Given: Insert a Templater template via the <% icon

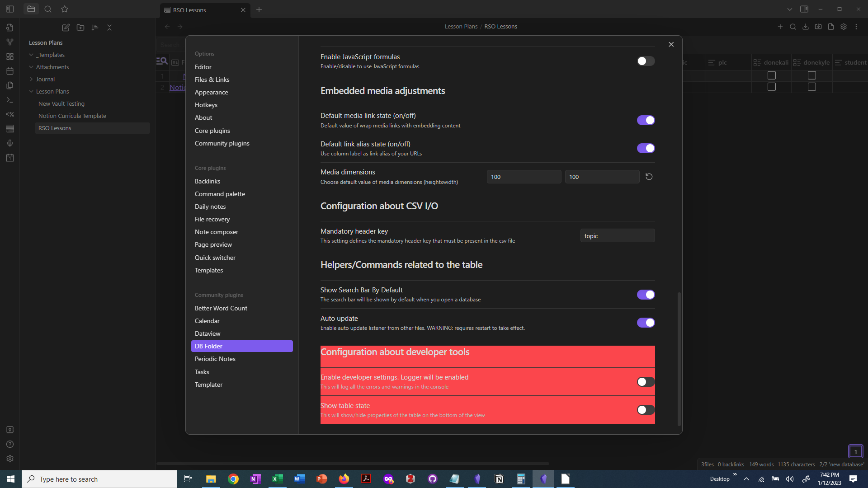Looking at the screenshot, I should pos(10,114).
